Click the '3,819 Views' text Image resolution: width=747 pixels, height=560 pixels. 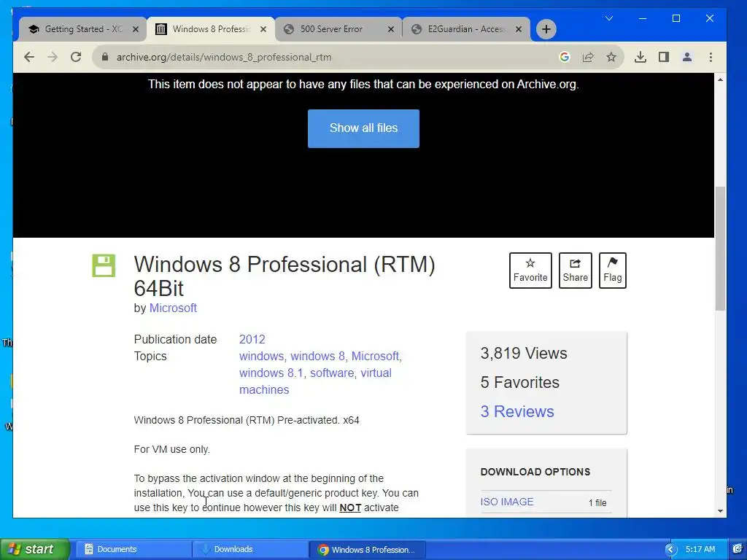click(524, 354)
